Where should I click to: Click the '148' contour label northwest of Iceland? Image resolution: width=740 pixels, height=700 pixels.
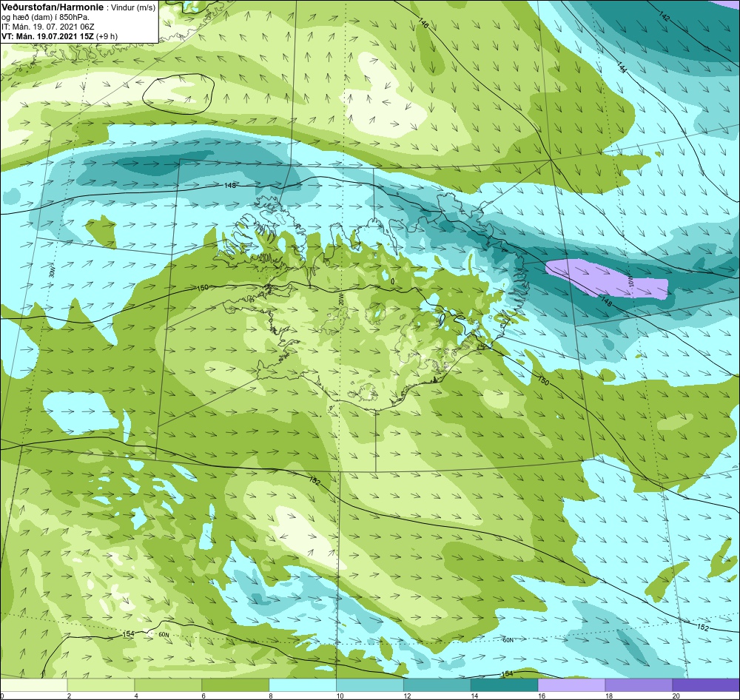pos(230,186)
